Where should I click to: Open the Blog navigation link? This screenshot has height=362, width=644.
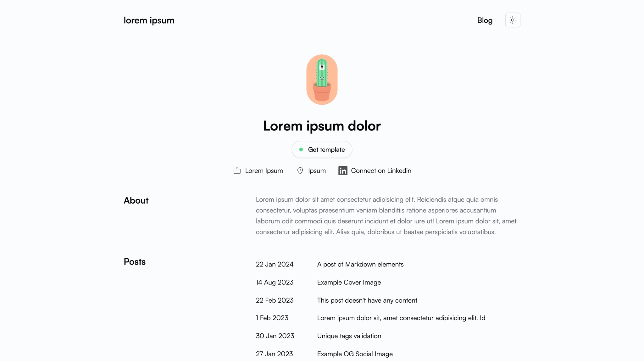click(485, 20)
